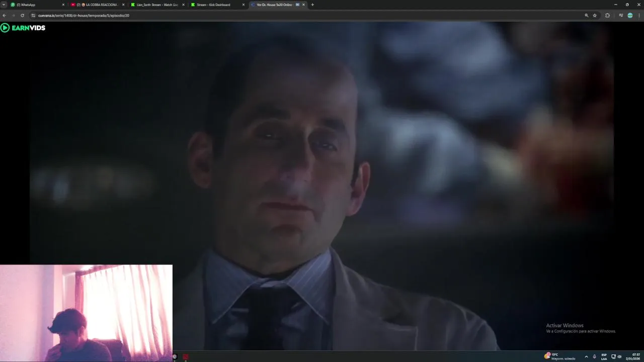The height and width of the screenshot is (362, 644).
Task: Close the LA COBRA REACCIONA tab
Action: [123, 5]
